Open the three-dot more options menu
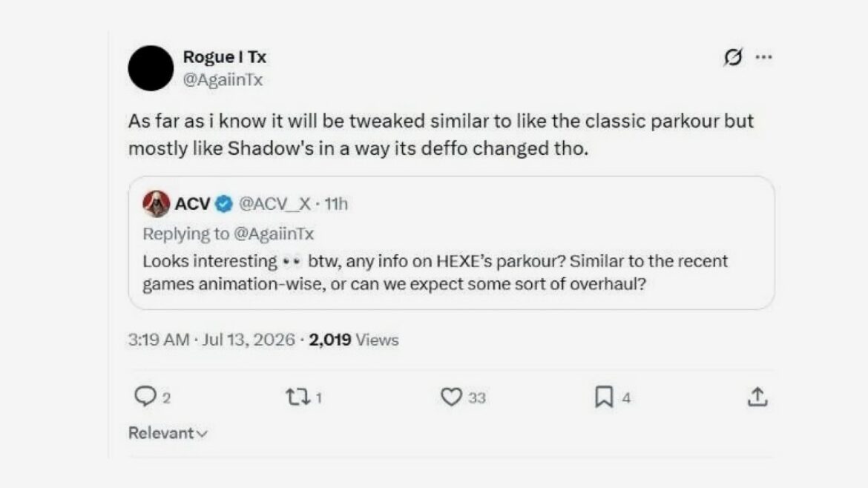The height and width of the screenshot is (488, 868). [x=764, y=57]
